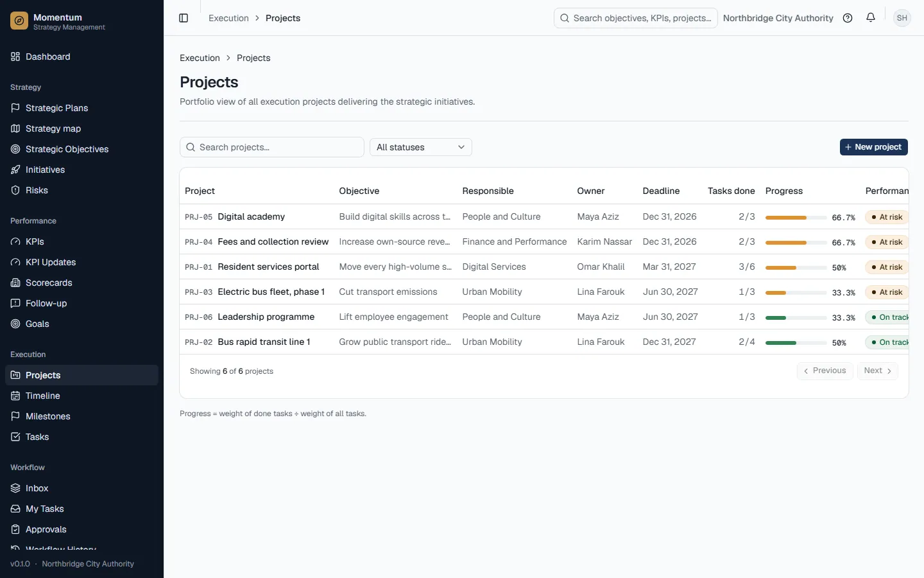Click Execution in the page breadcrumb

[200, 58]
